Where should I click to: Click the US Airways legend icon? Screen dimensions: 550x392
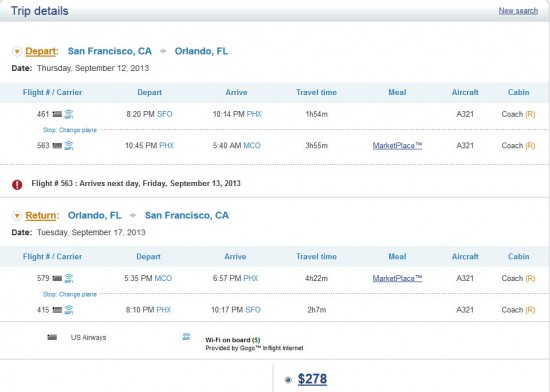(x=52, y=337)
